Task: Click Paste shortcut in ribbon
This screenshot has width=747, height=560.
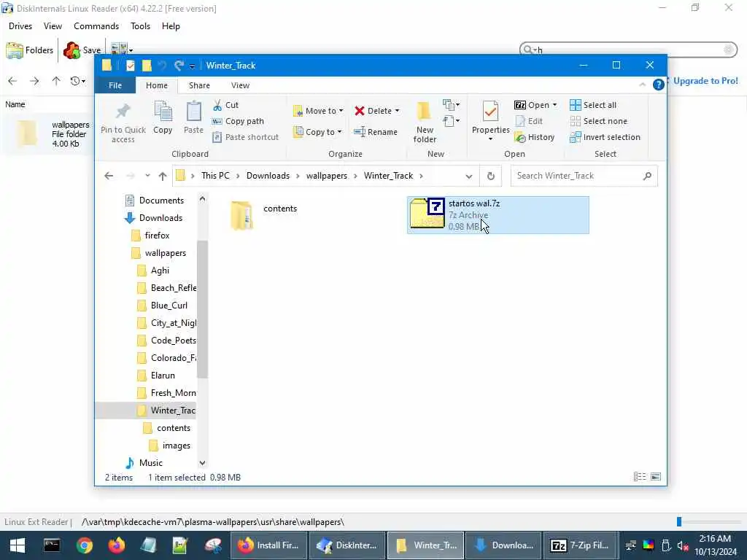Action: tap(245, 137)
